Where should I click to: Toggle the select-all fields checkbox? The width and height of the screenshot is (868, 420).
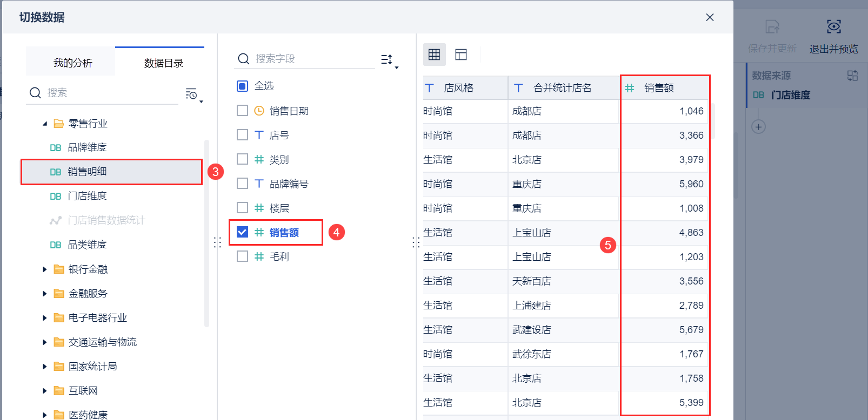[x=242, y=86]
